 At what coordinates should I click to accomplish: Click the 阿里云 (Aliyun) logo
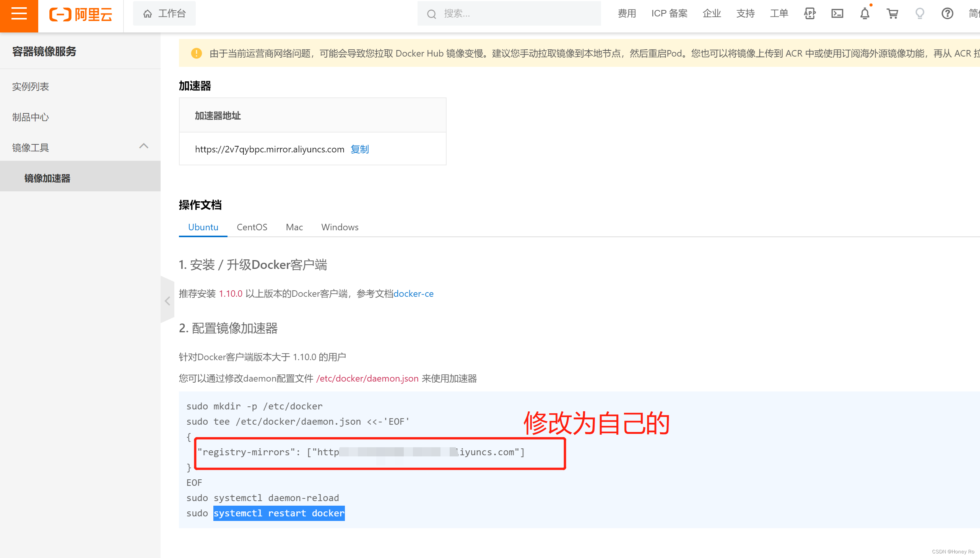coord(80,14)
